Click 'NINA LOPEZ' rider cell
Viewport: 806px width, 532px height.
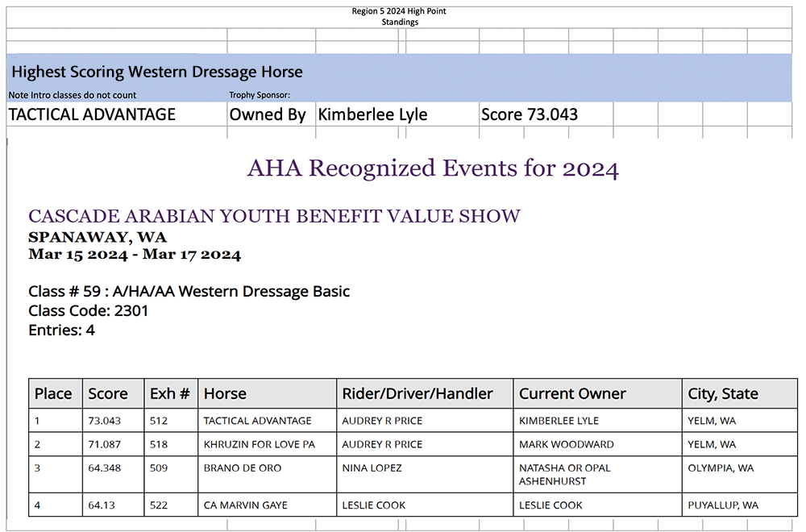[425, 475]
